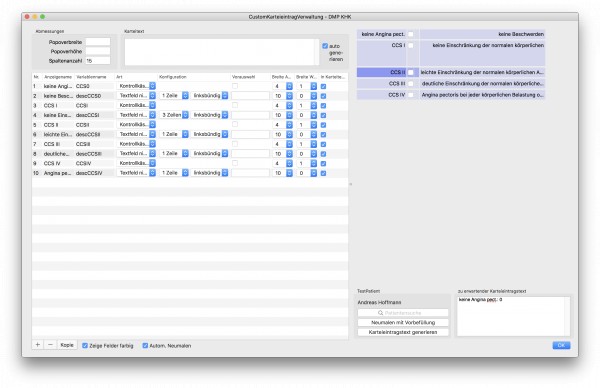Open Zeilen dropdown for row descCCS0
The height and width of the screenshot is (388, 600).
point(174,96)
